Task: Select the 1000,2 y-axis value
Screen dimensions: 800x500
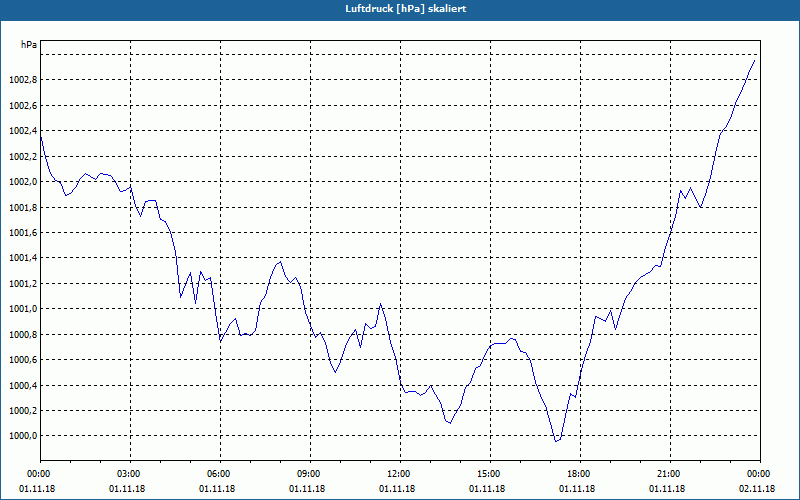Action: point(23,411)
